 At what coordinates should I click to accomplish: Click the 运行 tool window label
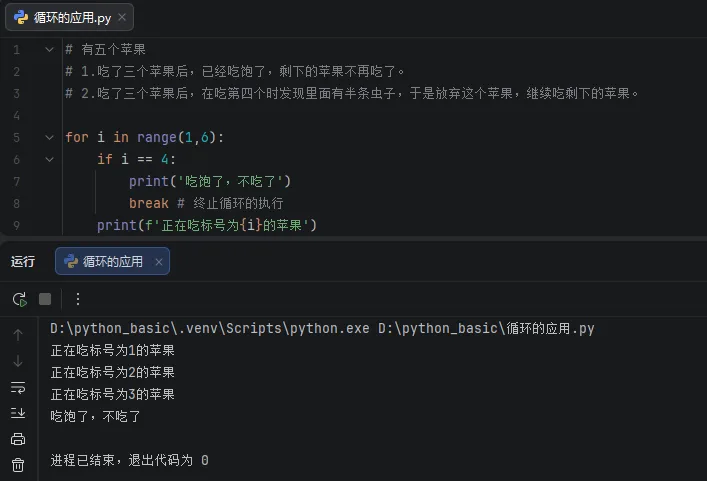23,262
